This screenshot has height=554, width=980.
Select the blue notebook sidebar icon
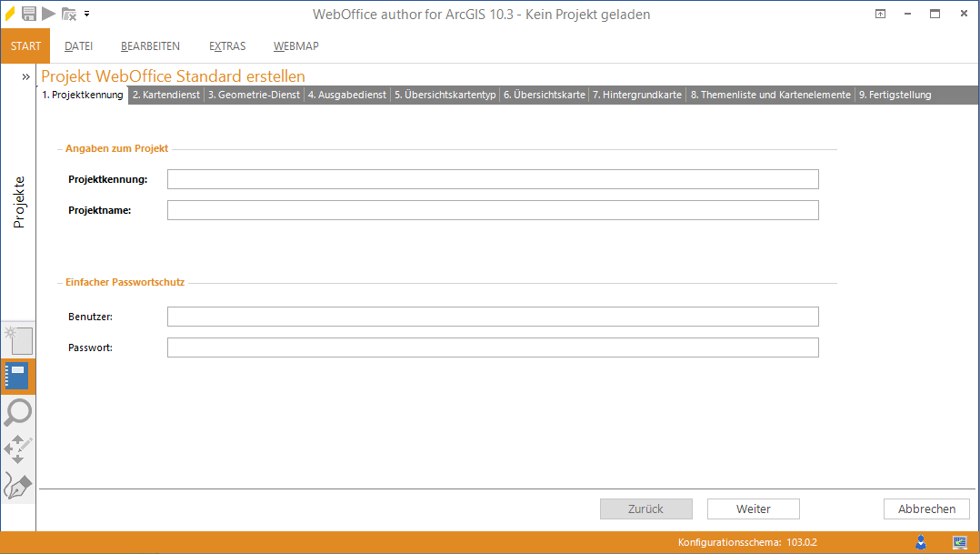tap(18, 376)
